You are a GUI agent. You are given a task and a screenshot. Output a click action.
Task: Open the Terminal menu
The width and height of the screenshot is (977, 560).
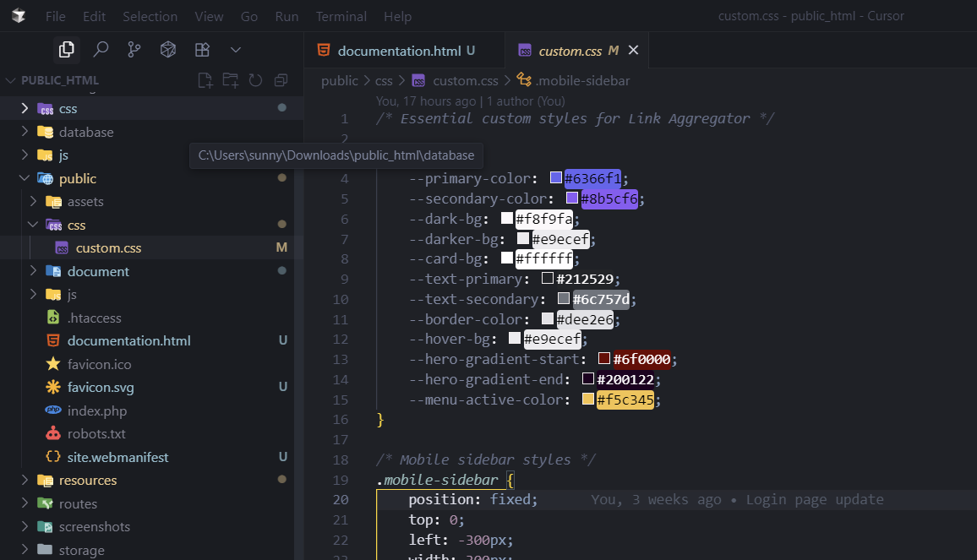pos(341,15)
